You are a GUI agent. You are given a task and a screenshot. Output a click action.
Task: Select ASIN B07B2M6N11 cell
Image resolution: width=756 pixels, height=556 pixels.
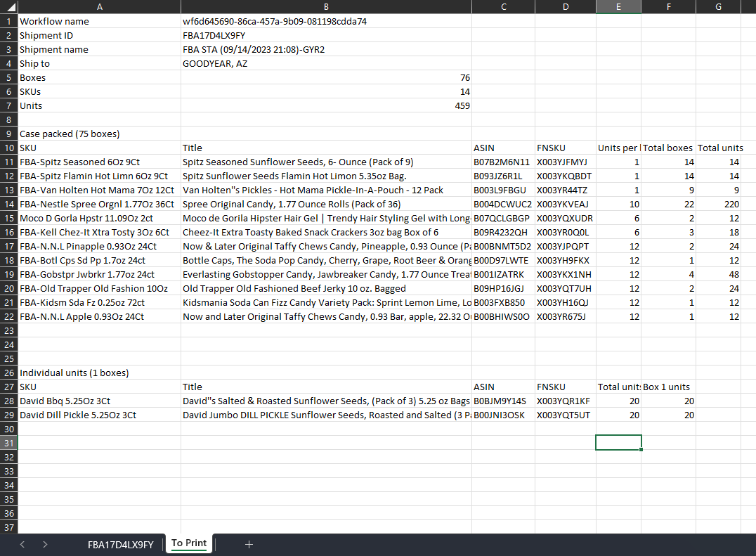503,162
